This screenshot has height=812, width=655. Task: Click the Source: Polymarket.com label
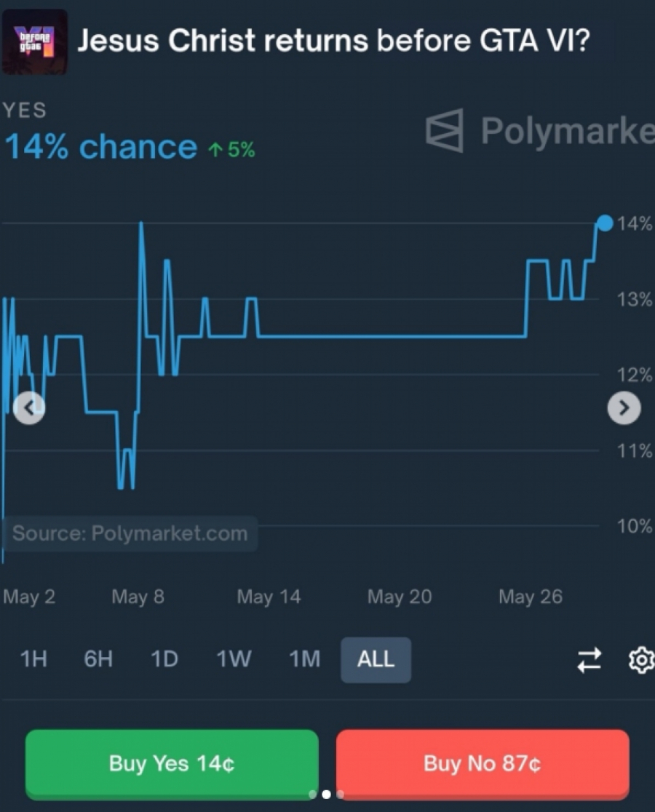coord(130,533)
